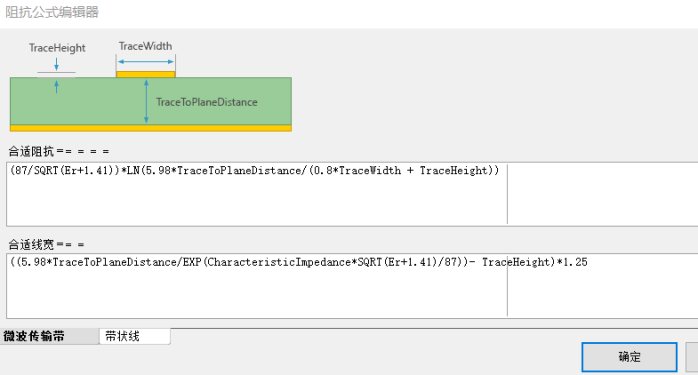Click inside the impedance formula text box
The height and width of the screenshot is (375, 698).
pyautogui.click(x=352, y=194)
